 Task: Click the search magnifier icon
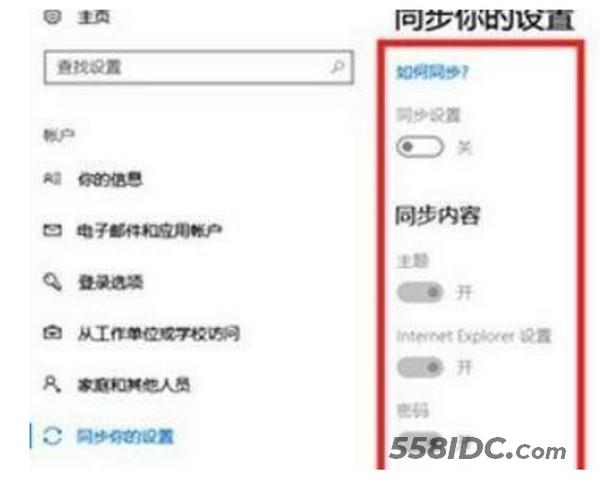click(x=337, y=67)
